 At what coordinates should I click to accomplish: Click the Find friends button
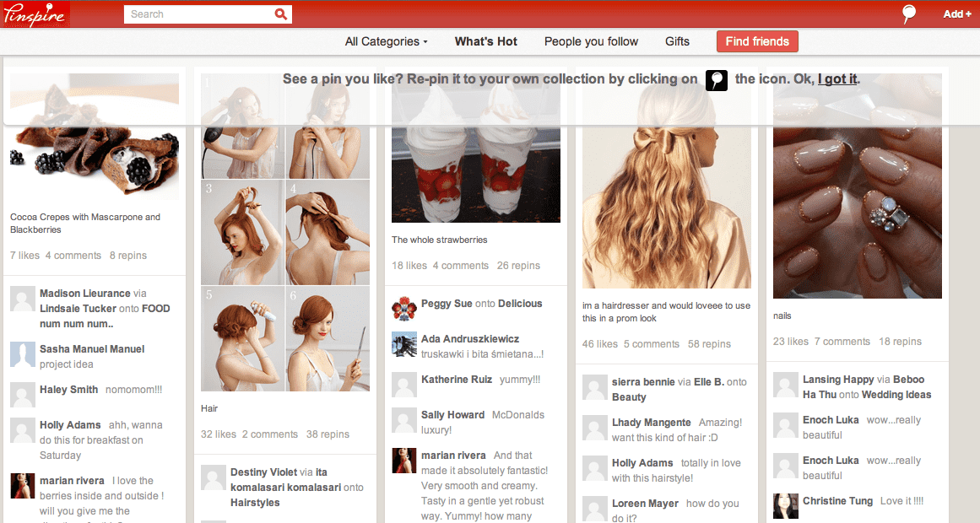(x=757, y=41)
